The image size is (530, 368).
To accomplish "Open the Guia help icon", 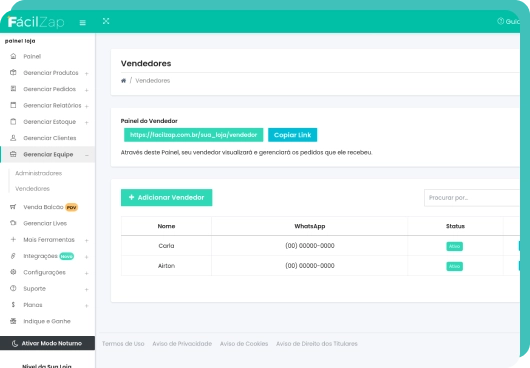I will (x=500, y=21).
